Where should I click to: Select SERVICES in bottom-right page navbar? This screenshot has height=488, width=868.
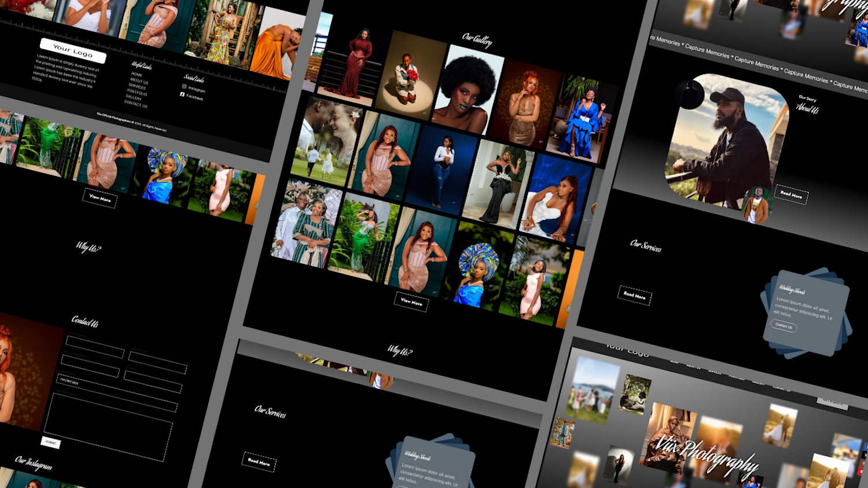(x=715, y=372)
